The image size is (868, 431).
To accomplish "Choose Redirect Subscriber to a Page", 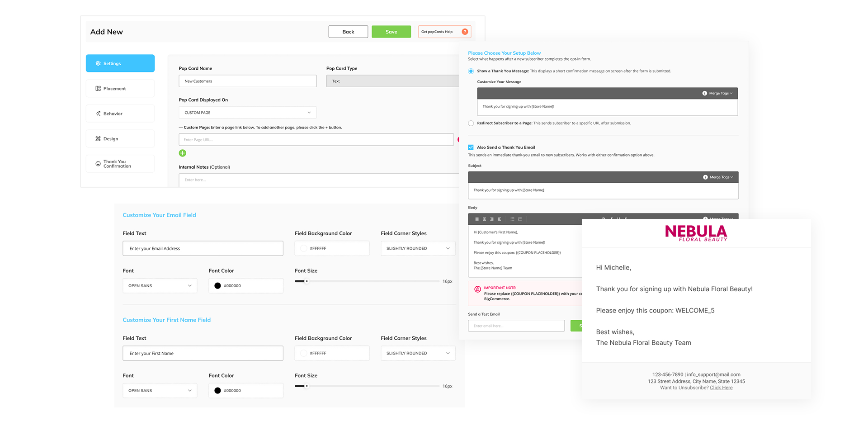I will click(x=471, y=123).
